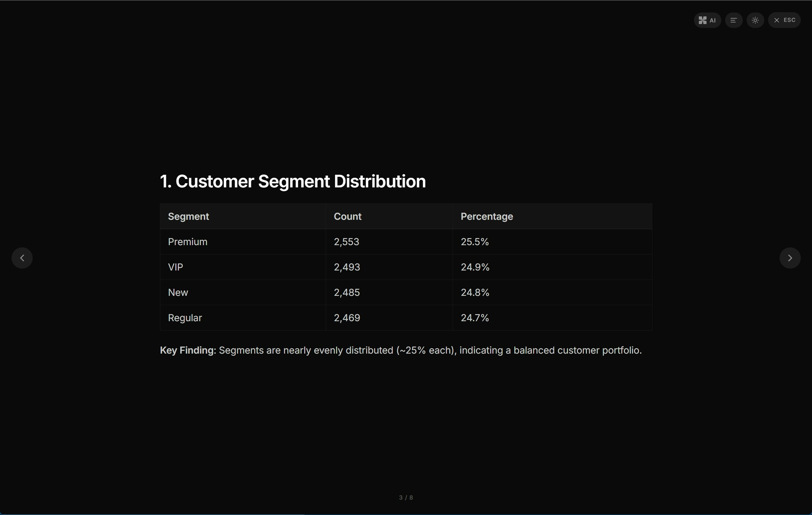Click the 24.9% percentage value
The height and width of the screenshot is (515, 812).
coord(475,267)
